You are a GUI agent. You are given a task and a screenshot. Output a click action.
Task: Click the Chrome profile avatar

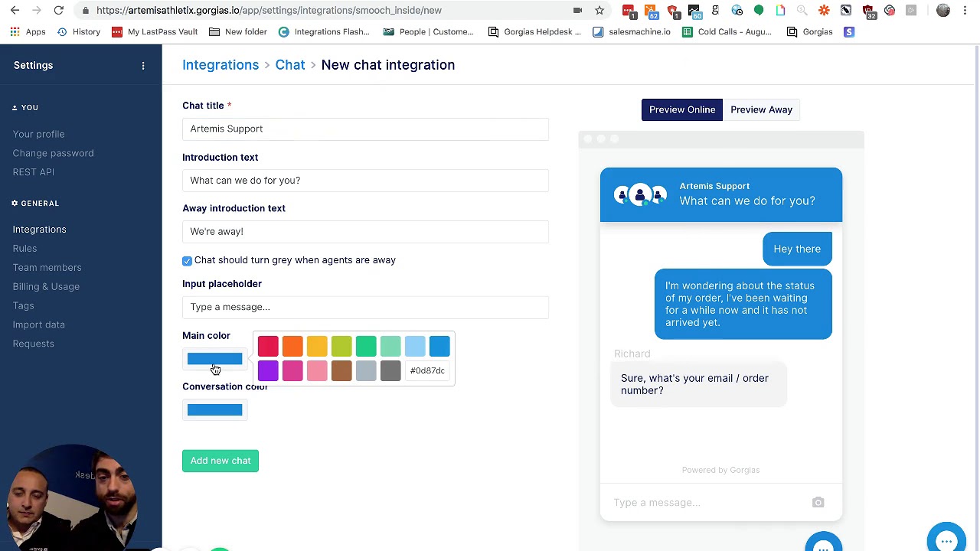pos(943,10)
